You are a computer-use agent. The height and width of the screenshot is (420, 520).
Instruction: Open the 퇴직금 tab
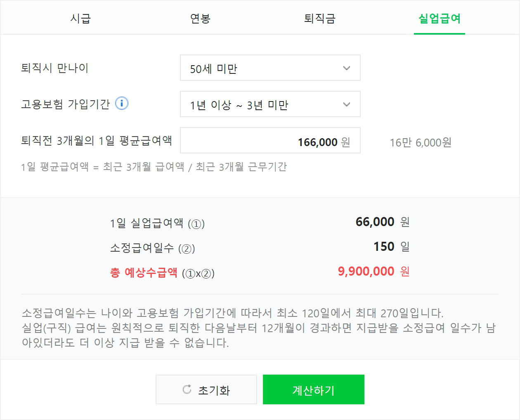coord(320,19)
